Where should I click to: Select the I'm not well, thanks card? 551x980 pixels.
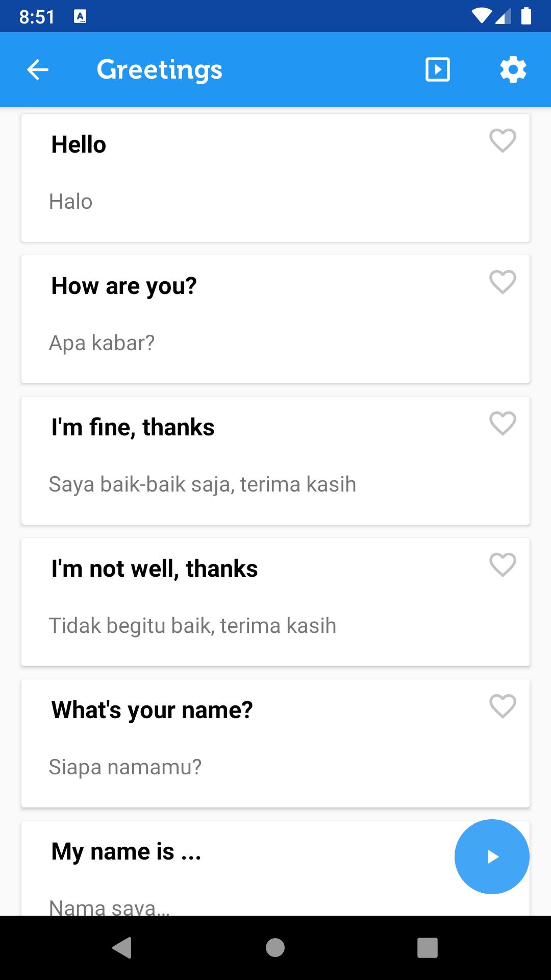click(275, 602)
